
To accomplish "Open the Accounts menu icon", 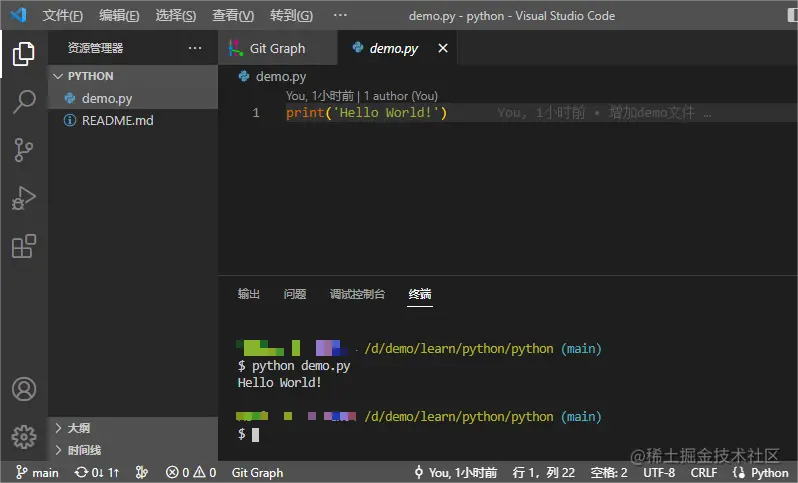I will (24, 389).
